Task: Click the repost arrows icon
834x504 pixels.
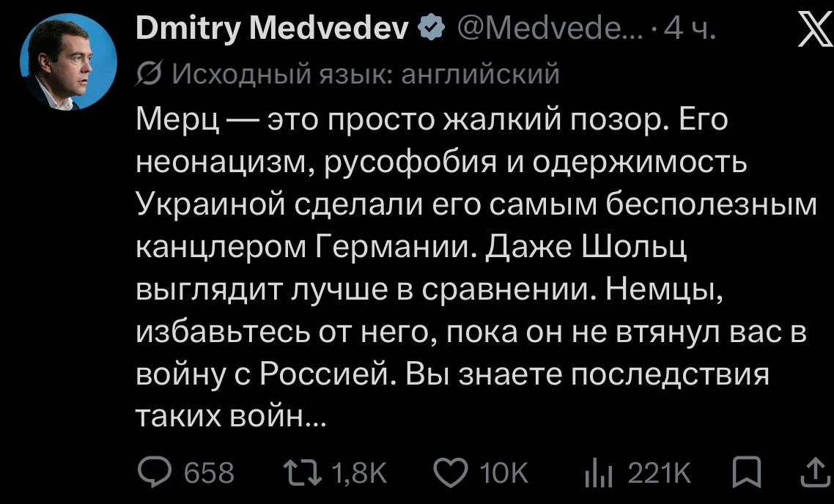Action: 302,472
